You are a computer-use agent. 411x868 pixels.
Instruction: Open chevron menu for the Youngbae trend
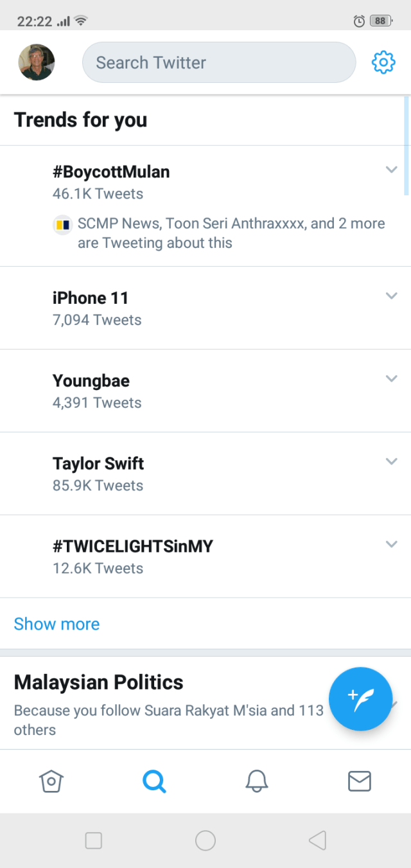[x=392, y=378]
